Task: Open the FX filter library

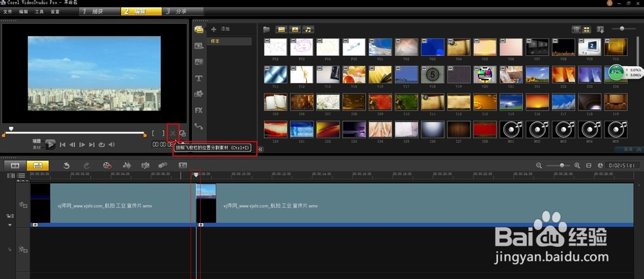Action: click(199, 110)
